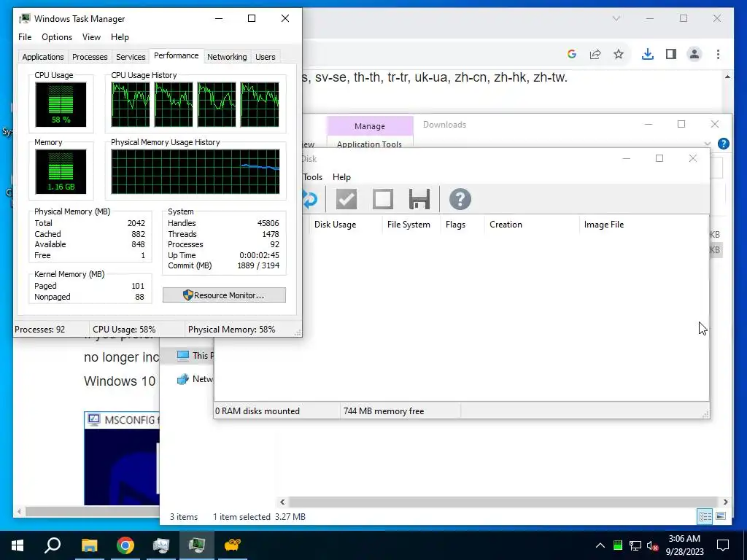Click the muted volume tray icon
This screenshot has width=747, height=560.
coord(653,545)
